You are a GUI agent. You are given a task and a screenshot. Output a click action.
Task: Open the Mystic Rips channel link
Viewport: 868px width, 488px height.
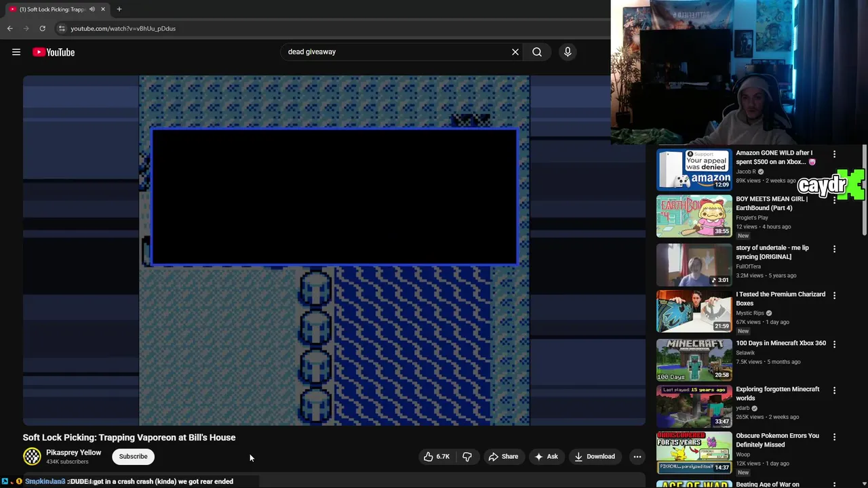click(750, 313)
